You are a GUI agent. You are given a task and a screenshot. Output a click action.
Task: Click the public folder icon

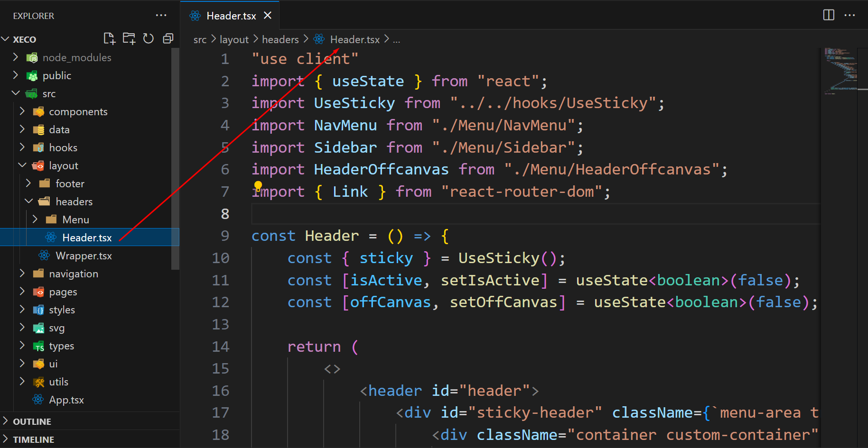click(32, 76)
